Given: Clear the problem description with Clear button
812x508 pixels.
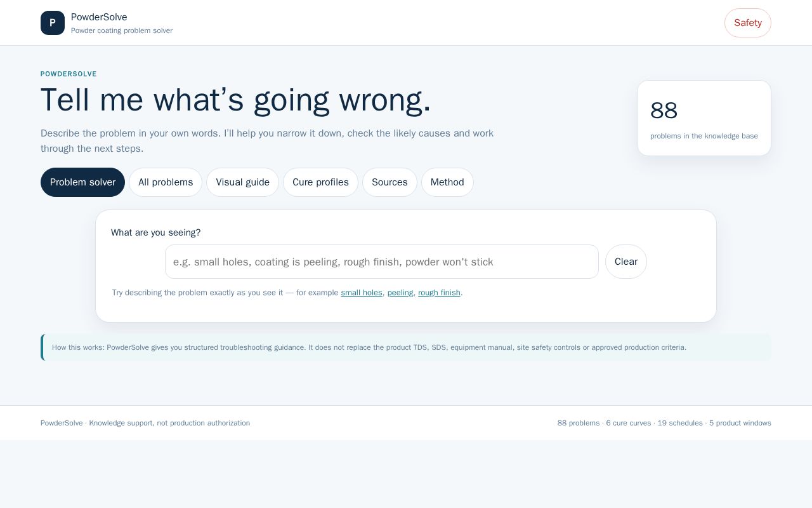Looking at the screenshot, I should tap(626, 262).
